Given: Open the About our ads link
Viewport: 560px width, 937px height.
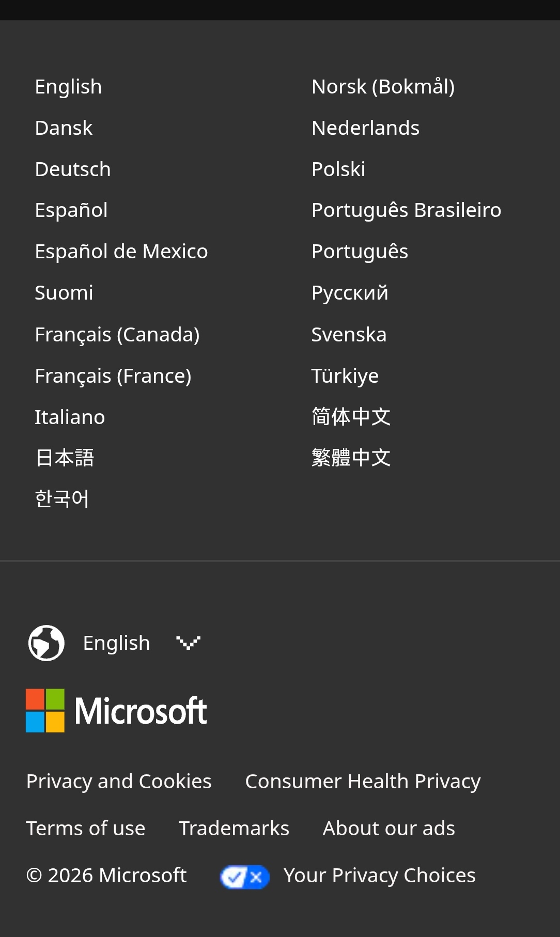Looking at the screenshot, I should coord(389,829).
